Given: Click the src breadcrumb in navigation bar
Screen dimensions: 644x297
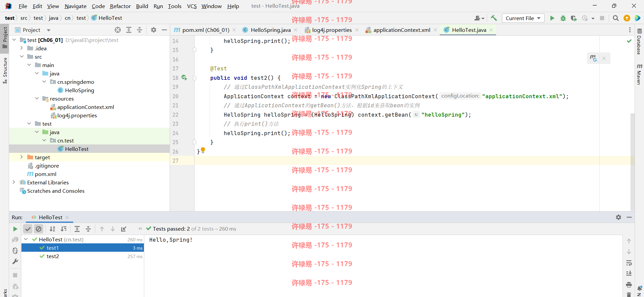Looking at the screenshot, I should point(24,18).
